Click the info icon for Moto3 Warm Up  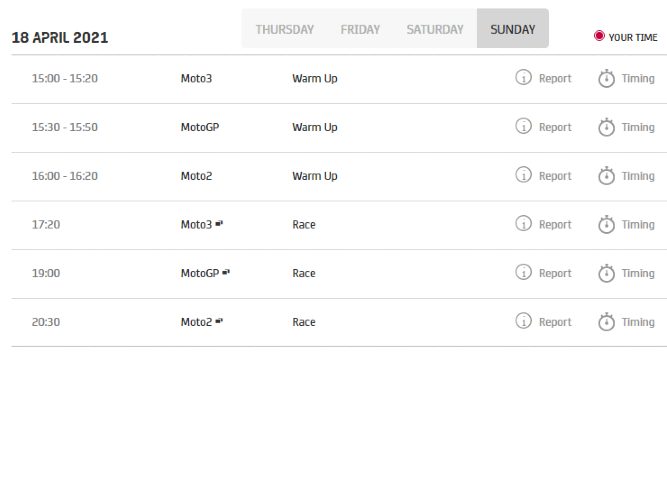click(x=523, y=78)
